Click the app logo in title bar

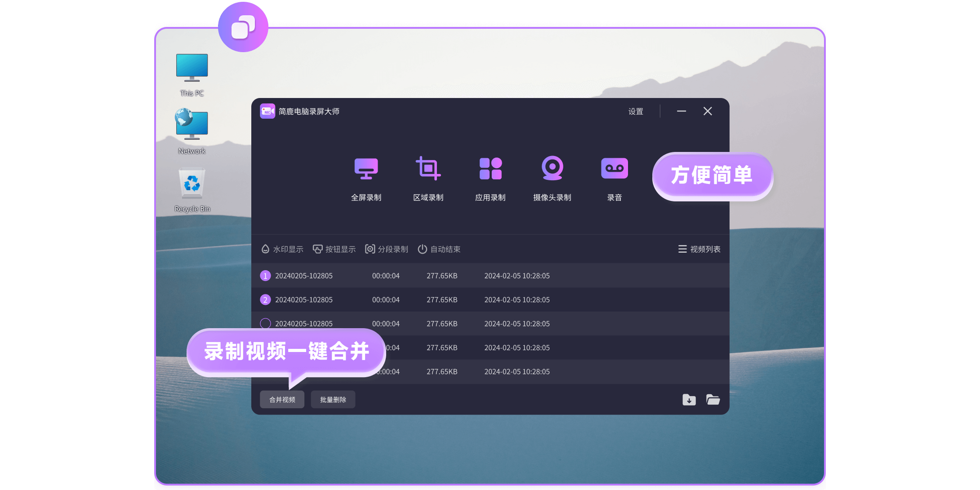pyautogui.click(x=267, y=111)
